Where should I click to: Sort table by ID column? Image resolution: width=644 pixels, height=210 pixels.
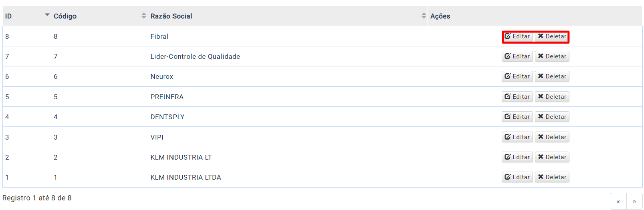pyautogui.click(x=47, y=15)
